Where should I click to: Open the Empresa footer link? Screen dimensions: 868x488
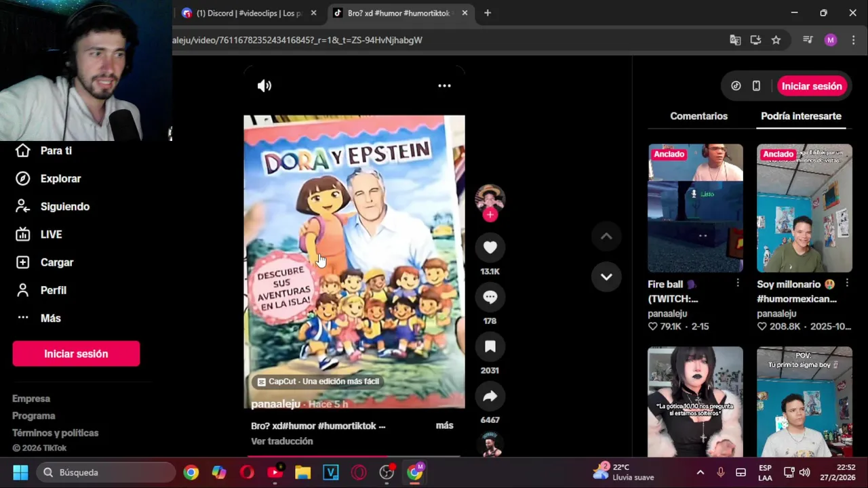[x=31, y=399]
